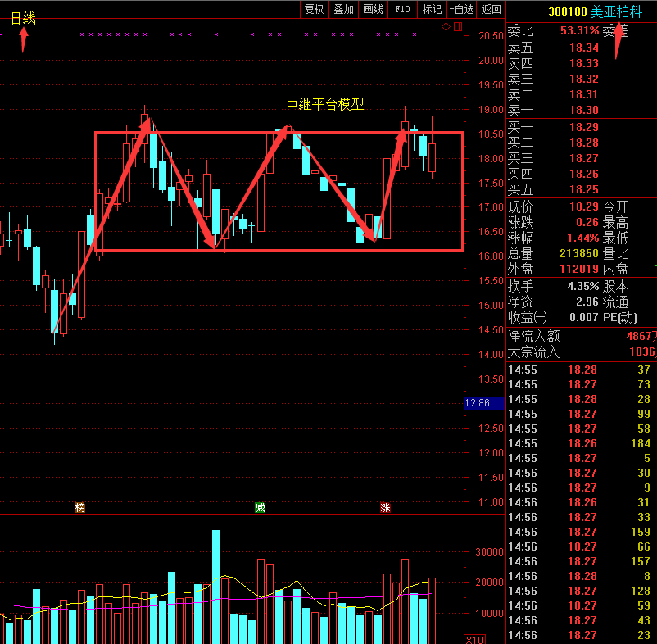Click the 12.86 price axis marker

[485, 403]
